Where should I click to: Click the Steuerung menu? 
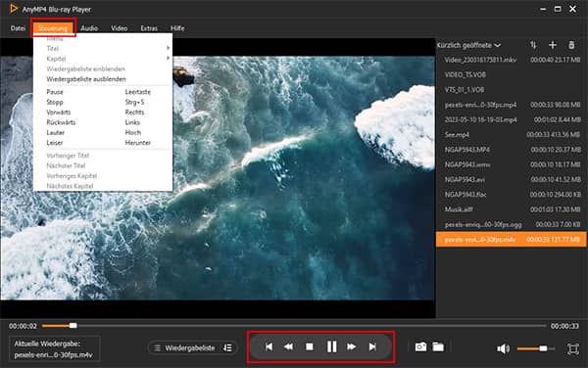click(x=53, y=28)
